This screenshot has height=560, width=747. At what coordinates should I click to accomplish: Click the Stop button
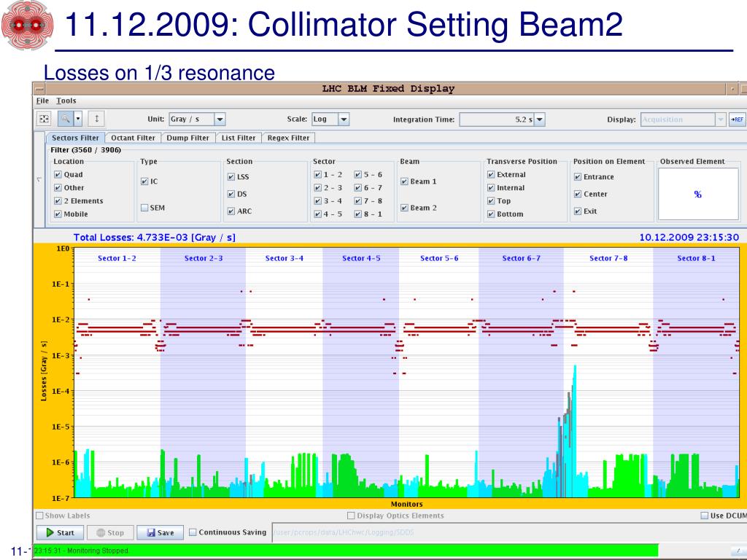[110, 533]
